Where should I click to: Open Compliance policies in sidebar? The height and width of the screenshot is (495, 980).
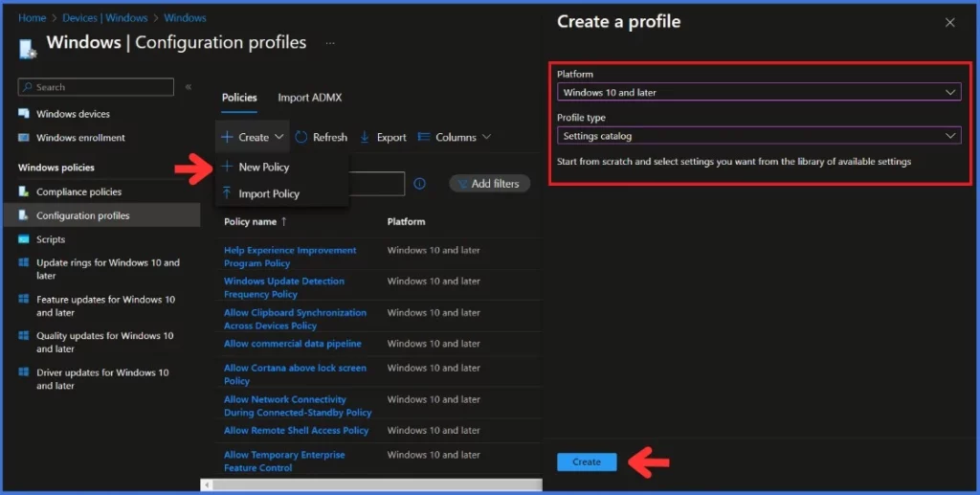[78, 191]
